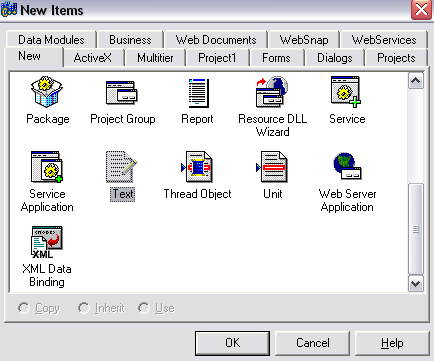Click the "Unit" item label
Image resolution: width=434 pixels, height=361 pixels.
[272, 194]
